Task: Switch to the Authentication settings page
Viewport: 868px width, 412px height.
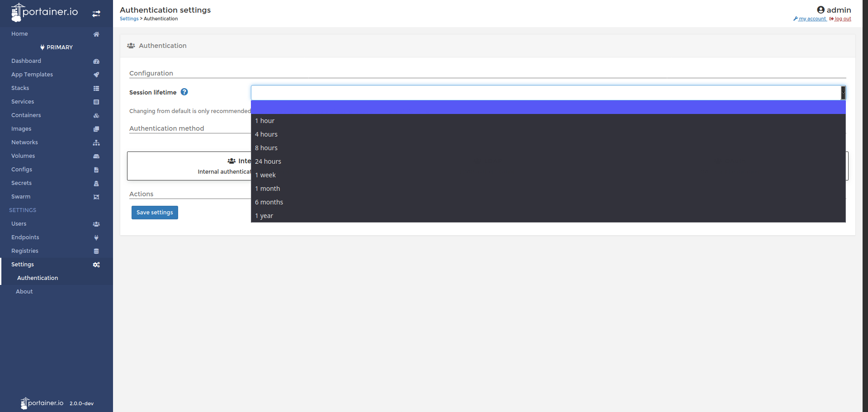Action: [x=38, y=278]
